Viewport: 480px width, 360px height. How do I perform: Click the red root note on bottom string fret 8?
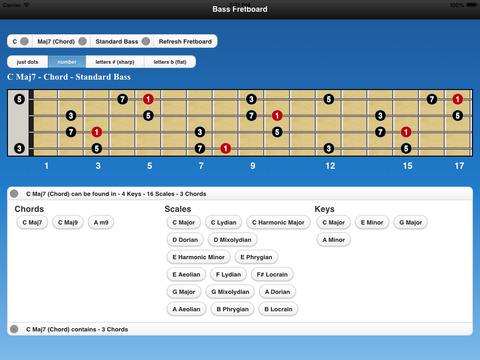(226, 148)
